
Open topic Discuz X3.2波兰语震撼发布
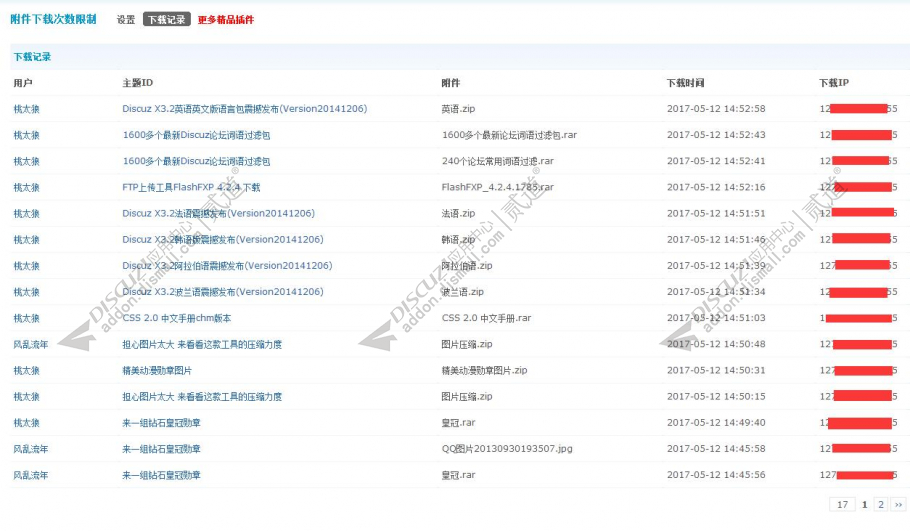(223, 291)
